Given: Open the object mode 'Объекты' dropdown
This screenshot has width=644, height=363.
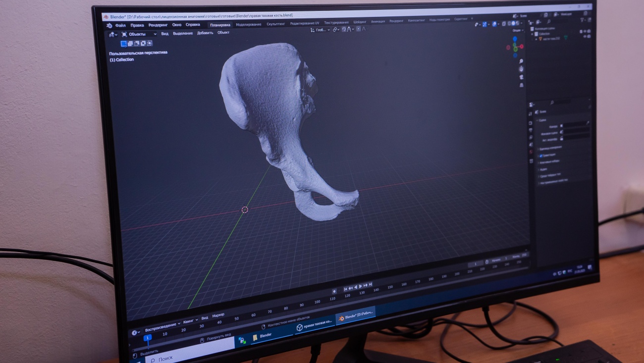Looking at the screenshot, I should point(139,34).
